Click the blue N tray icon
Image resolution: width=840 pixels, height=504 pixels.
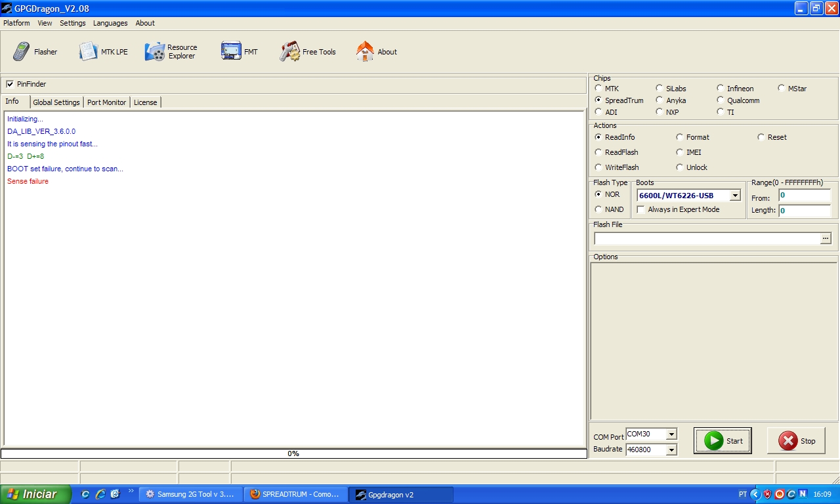[802, 494]
